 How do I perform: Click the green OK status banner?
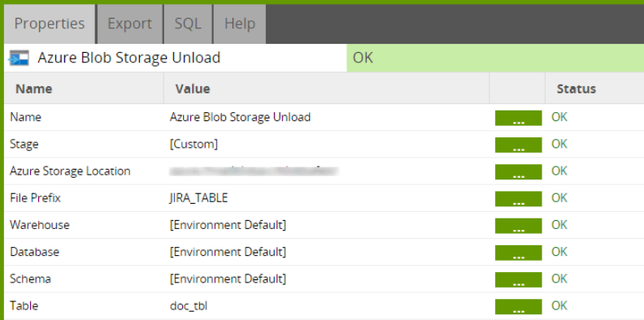tap(495, 58)
